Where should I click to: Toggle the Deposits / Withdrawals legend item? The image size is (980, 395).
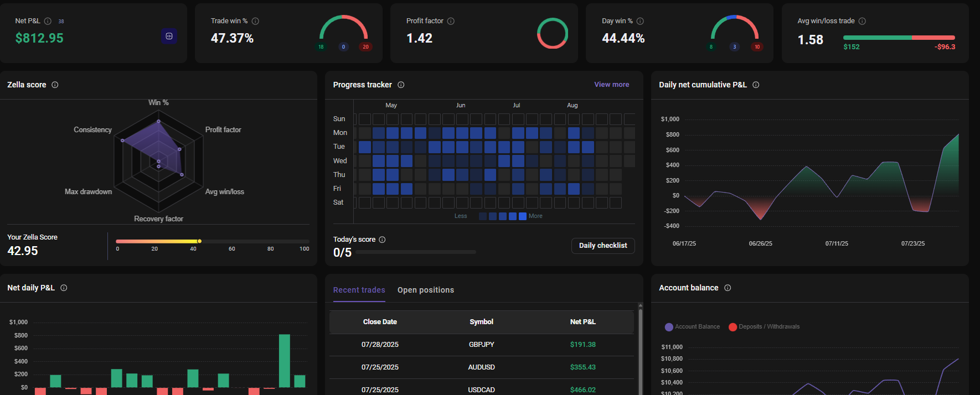pos(764,327)
